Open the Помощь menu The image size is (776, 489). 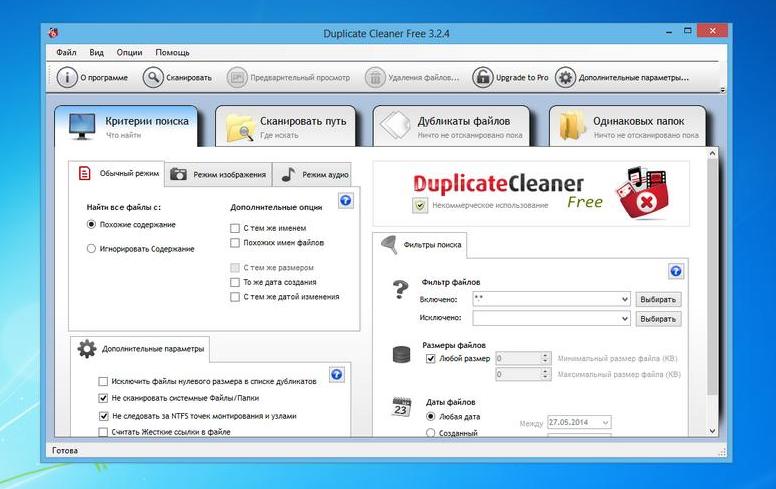[172, 52]
